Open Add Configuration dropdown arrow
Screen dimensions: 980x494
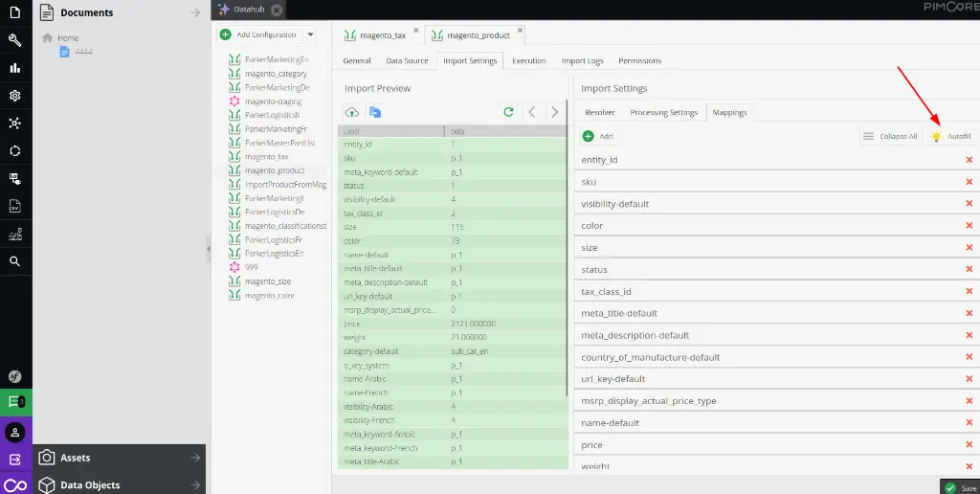309,34
